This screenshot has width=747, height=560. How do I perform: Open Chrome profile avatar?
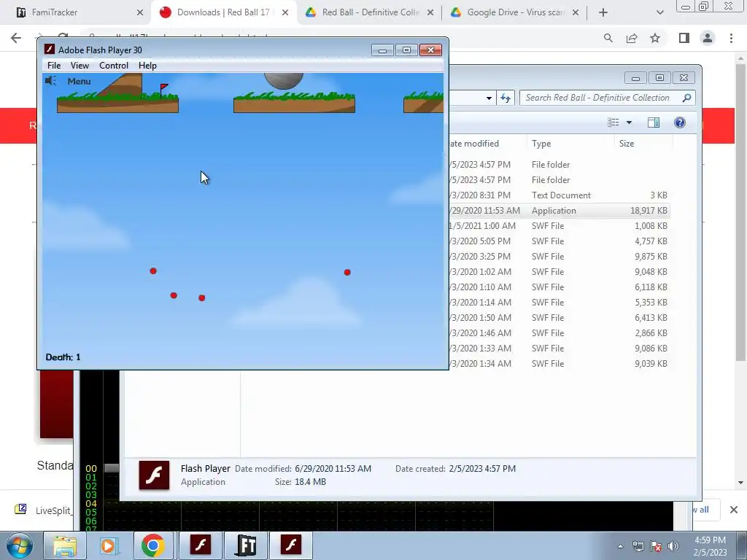pos(708,38)
